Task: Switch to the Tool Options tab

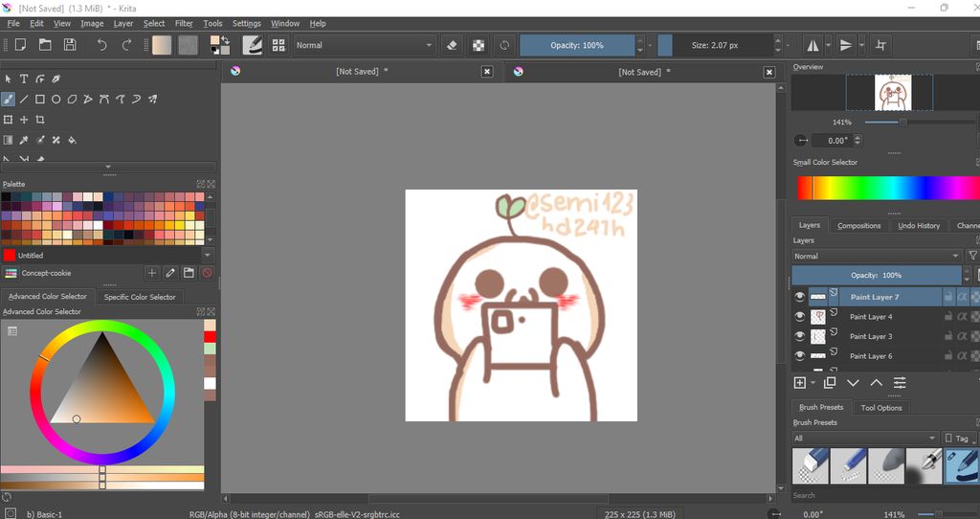Action: (881, 408)
